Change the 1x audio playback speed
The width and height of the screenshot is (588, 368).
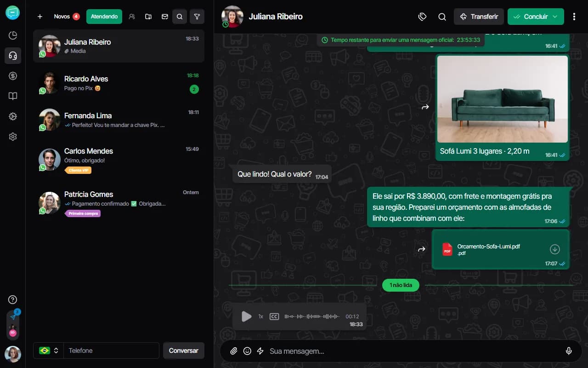(261, 316)
